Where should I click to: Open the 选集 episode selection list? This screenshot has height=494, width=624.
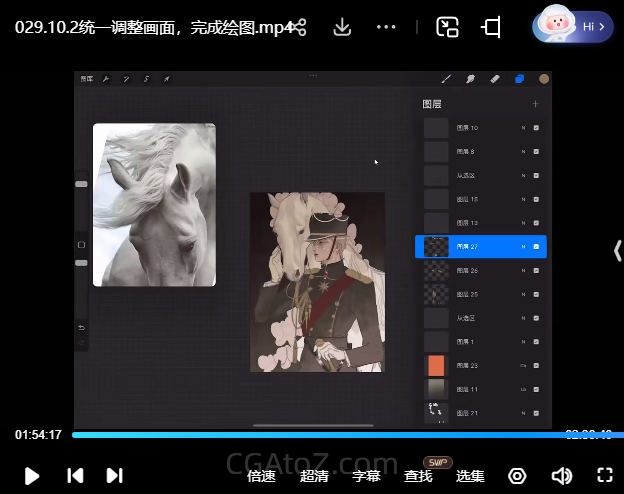coord(470,476)
